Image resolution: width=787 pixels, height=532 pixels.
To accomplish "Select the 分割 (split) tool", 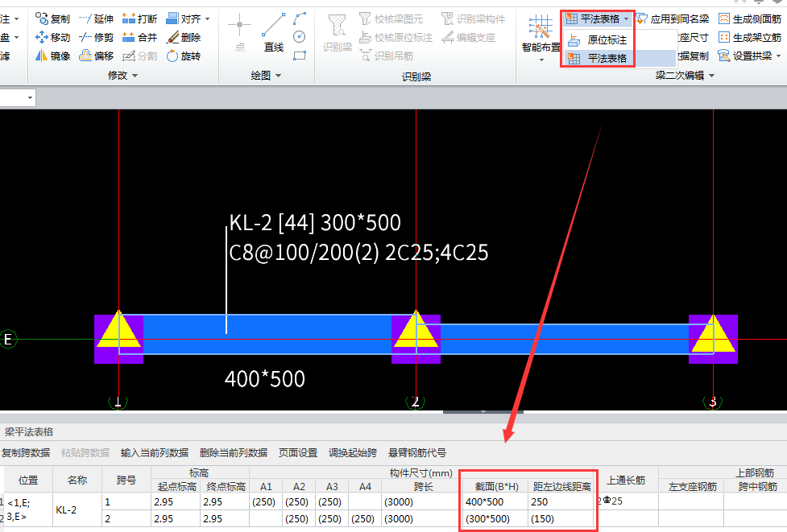I will [x=140, y=56].
